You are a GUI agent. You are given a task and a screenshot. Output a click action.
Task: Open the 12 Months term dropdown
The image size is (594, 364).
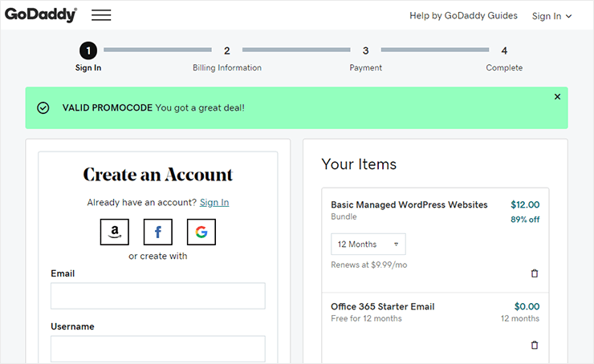tap(368, 244)
